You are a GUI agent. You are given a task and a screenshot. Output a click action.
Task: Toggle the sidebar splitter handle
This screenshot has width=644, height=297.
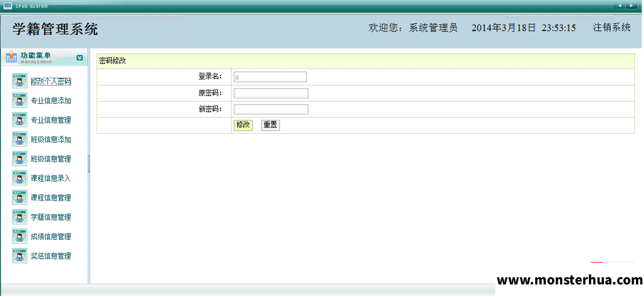[89, 163]
